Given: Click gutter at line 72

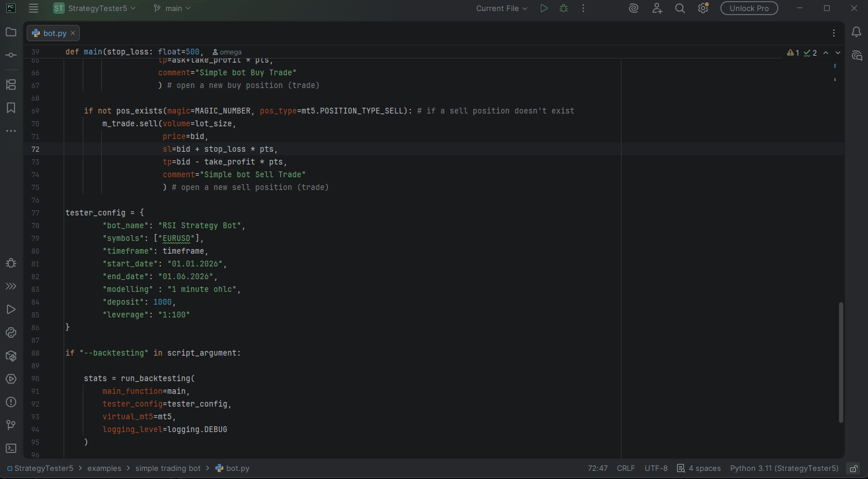Looking at the screenshot, I should (35, 149).
